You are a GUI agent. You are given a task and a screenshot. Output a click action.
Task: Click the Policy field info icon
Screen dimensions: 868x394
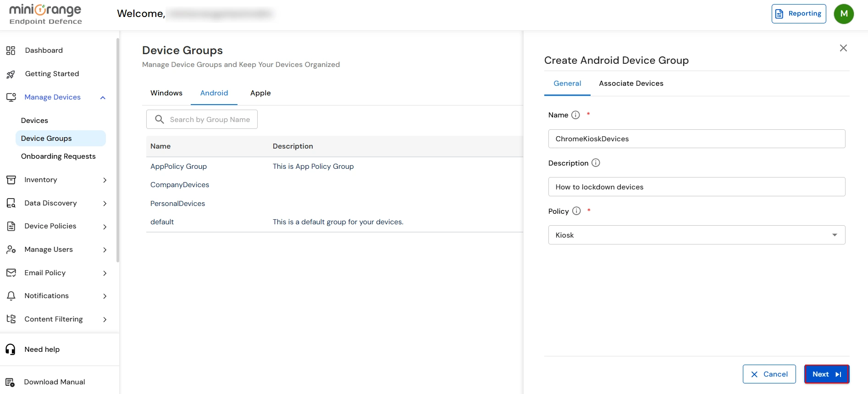pos(576,211)
